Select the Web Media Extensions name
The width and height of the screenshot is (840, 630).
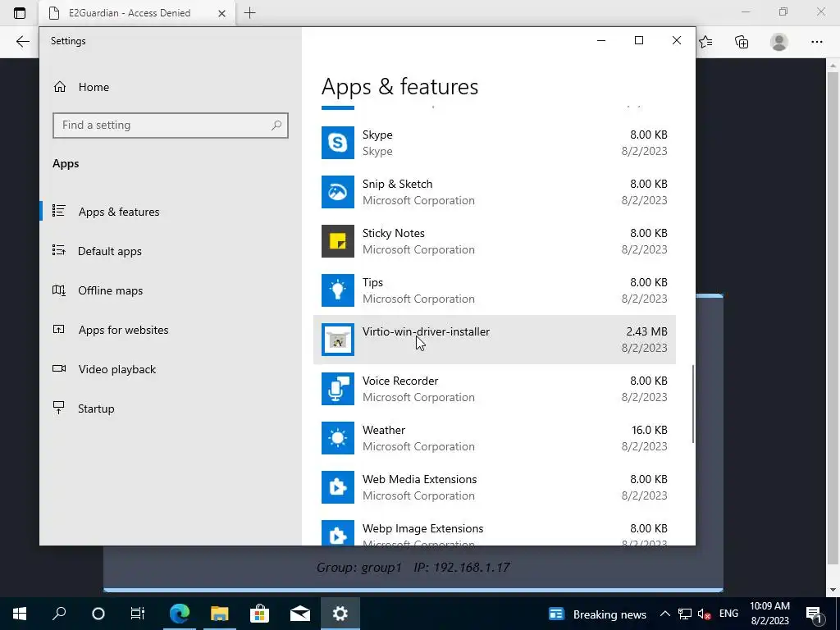[x=419, y=479]
